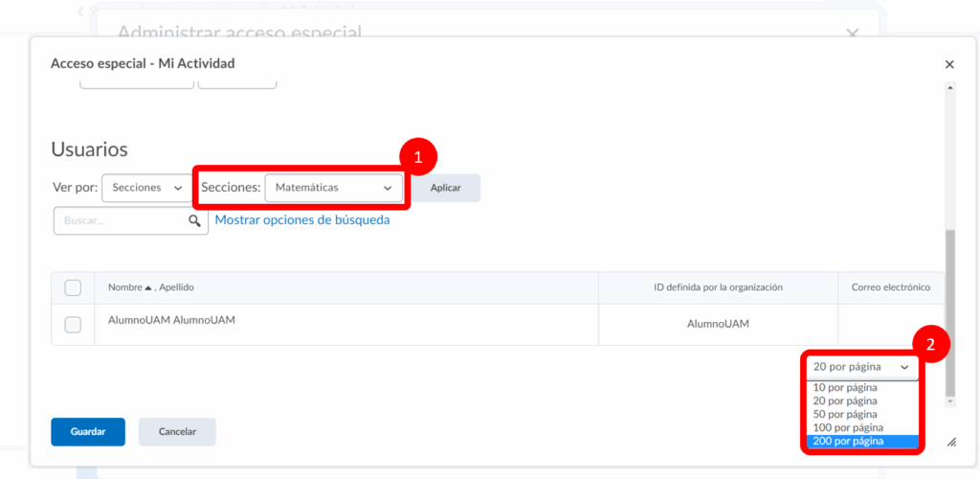This screenshot has height=479, width=980.
Task: Click into the Buscar search field
Action: coord(120,220)
